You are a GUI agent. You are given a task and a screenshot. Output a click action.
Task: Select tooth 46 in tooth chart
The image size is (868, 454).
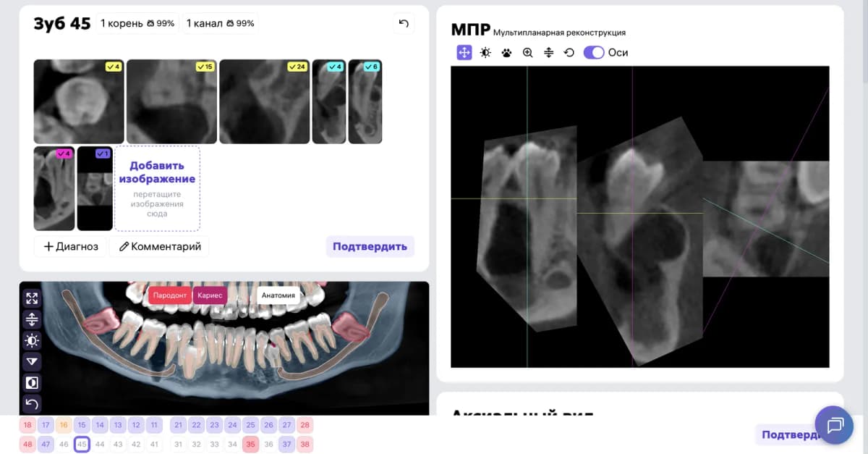64,445
